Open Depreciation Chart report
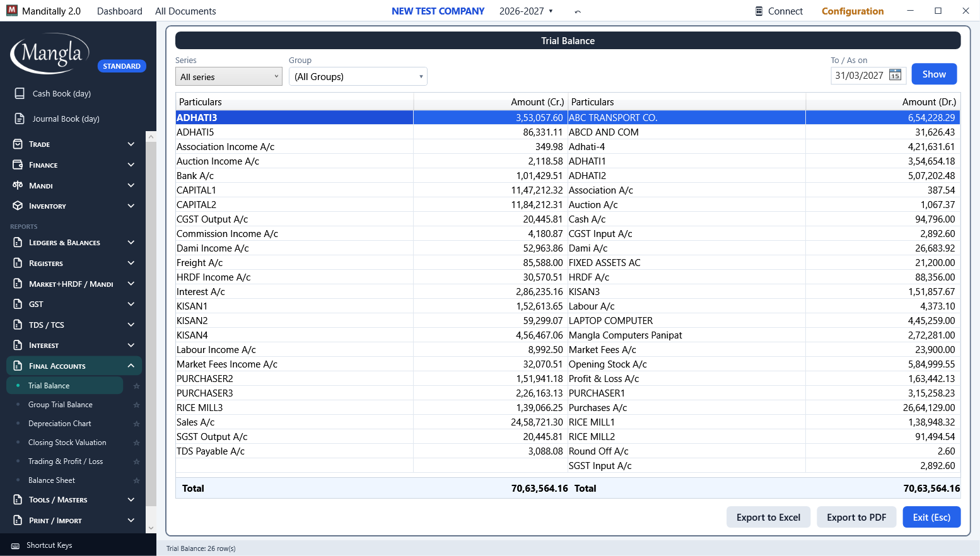The image size is (980, 556). (x=60, y=424)
